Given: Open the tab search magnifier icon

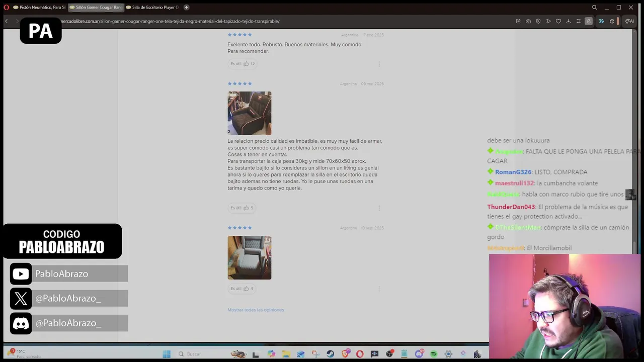Looking at the screenshot, I should click(x=594, y=7).
